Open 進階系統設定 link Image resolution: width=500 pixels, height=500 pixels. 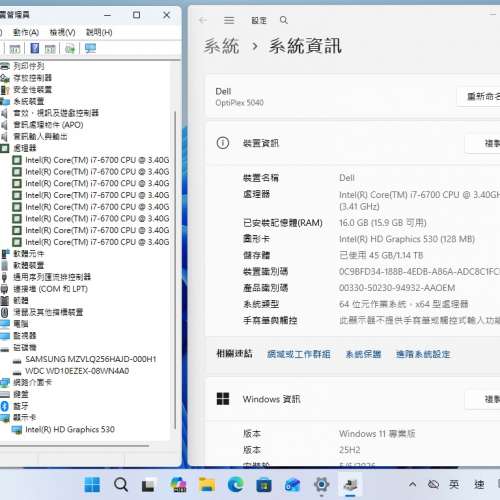pos(423,354)
